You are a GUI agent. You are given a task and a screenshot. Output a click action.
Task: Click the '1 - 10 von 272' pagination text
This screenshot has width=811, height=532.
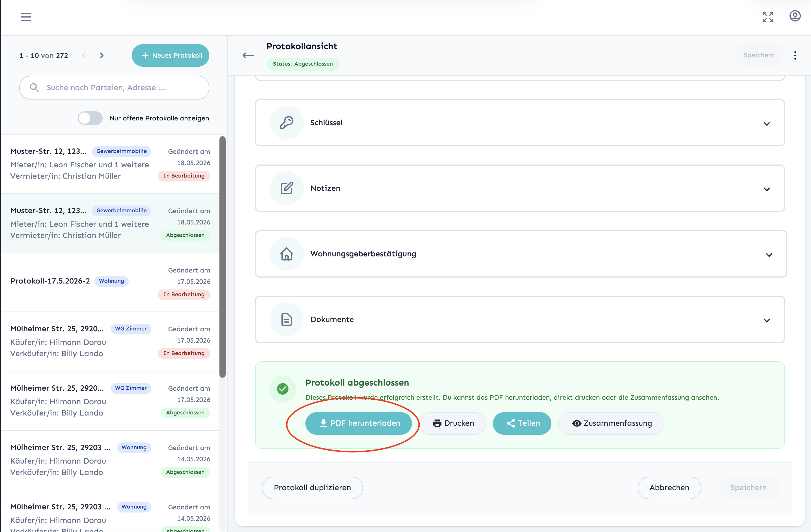(44, 55)
